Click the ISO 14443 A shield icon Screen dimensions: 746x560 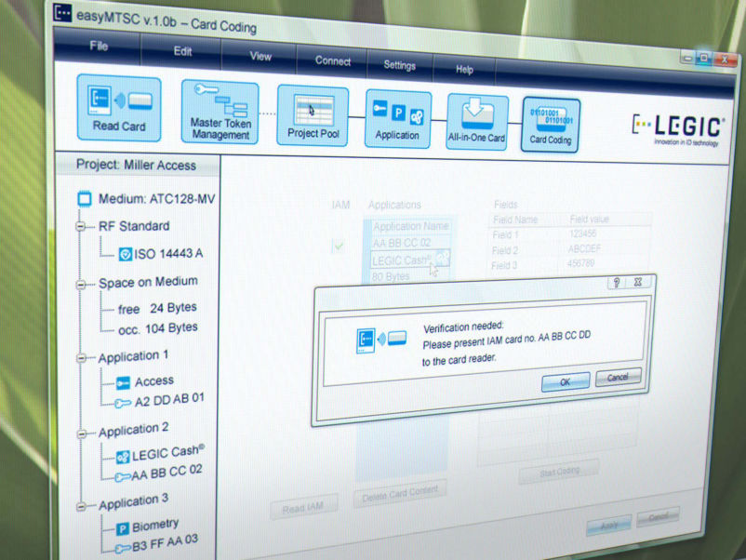(x=126, y=254)
